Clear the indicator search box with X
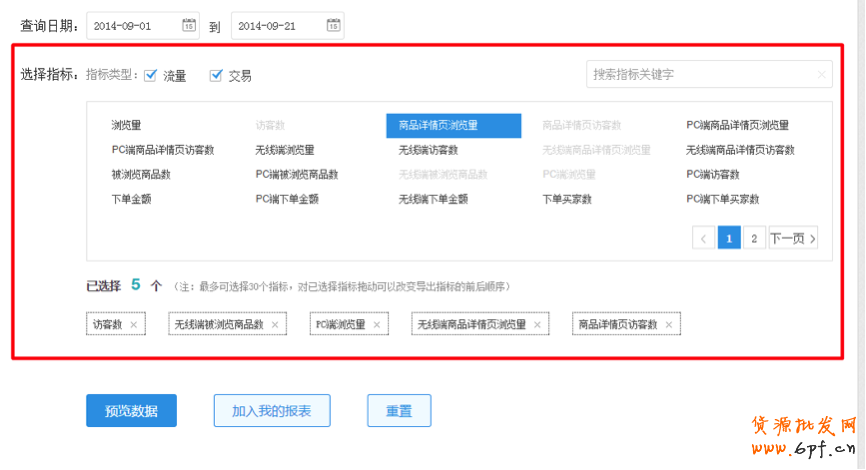Image resolution: width=866 pixels, height=470 pixels. (821, 75)
